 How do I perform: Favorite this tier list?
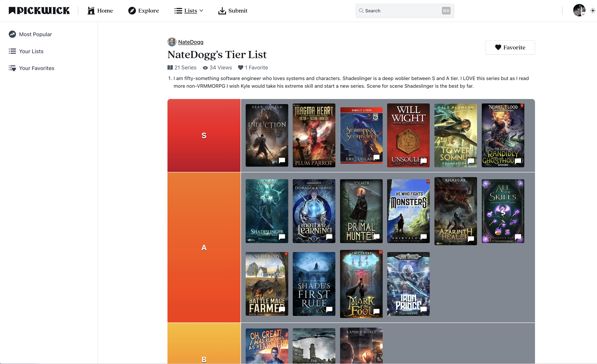[x=510, y=47]
